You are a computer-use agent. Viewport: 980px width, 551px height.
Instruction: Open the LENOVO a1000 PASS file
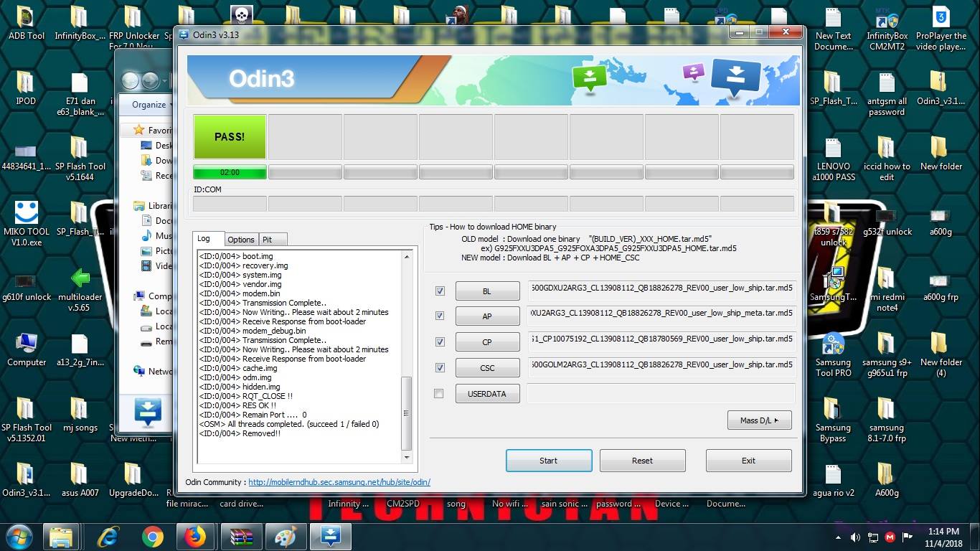[834, 159]
